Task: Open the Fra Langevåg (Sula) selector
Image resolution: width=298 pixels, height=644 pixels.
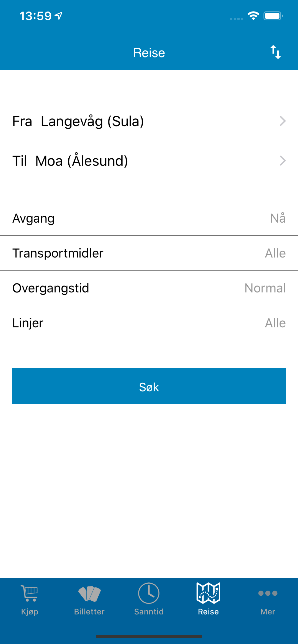Action: click(x=149, y=121)
